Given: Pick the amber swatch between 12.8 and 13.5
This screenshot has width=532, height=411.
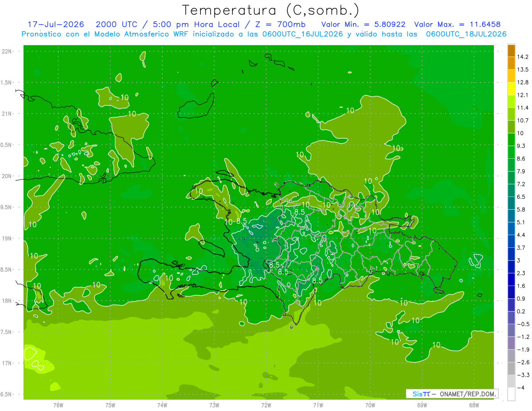Looking at the screenshot, I should click(x=511, y=76).
